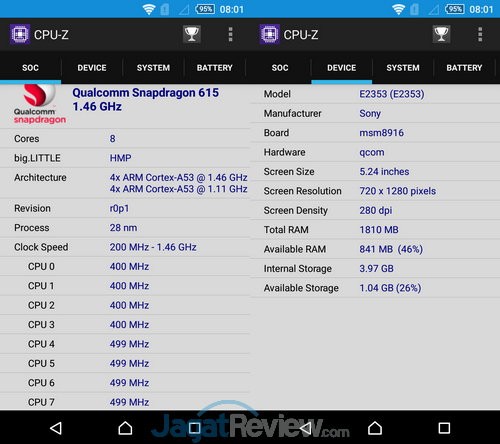This screenshot has width=500, height=444.
Task: Tap Android home button in right screen
Action: tap(375, 428)
